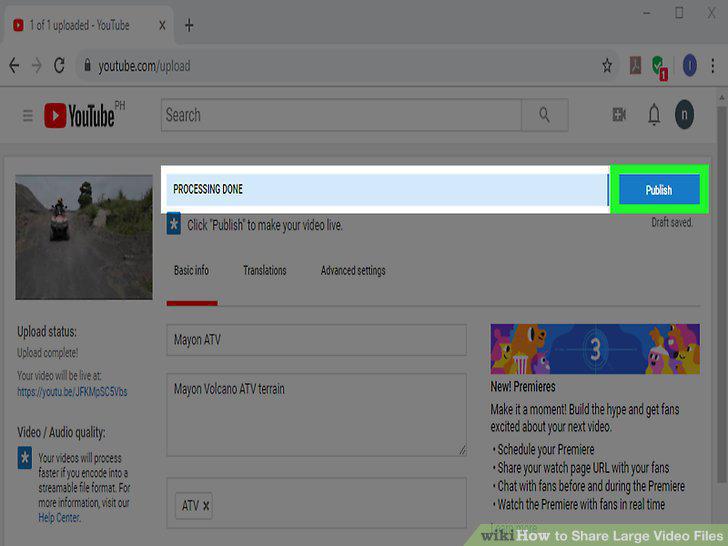
Task: Open the YouTube hamburger guide menu
Action: pyautogui.click(x=28, y=115)
